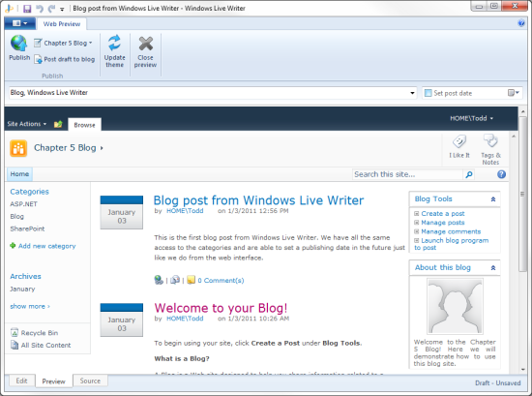
Task: Click HOME\Todd author link on first post
Action: coord(185,211)
